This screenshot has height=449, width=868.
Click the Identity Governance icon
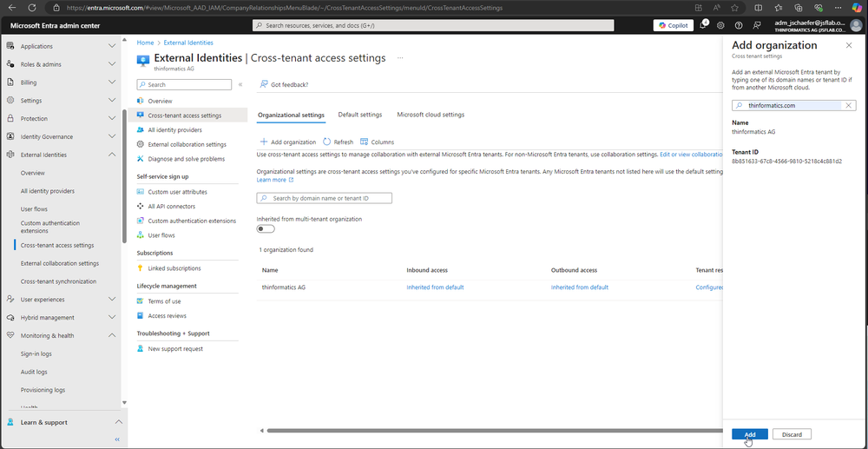tap(10, 136)
